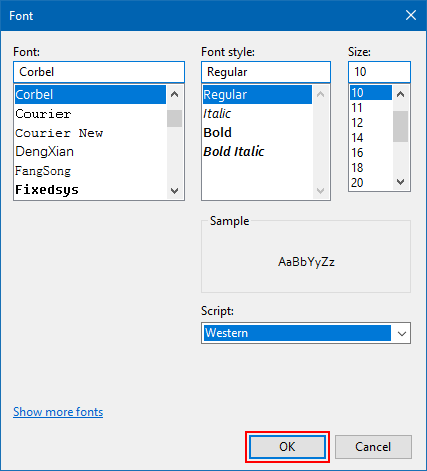Click the font list scroll down arrow
This screenshot has width=427, height=471.
pos(174,190)
